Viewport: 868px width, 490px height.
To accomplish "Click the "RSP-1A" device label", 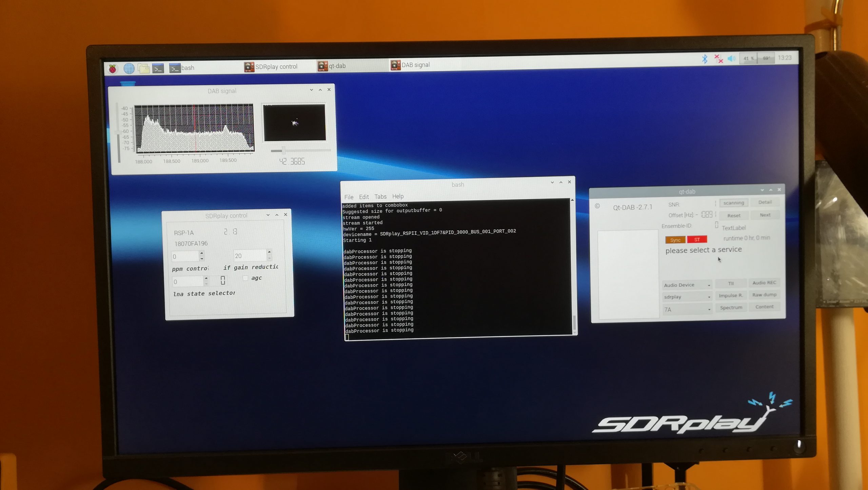I will pos(184,233).
